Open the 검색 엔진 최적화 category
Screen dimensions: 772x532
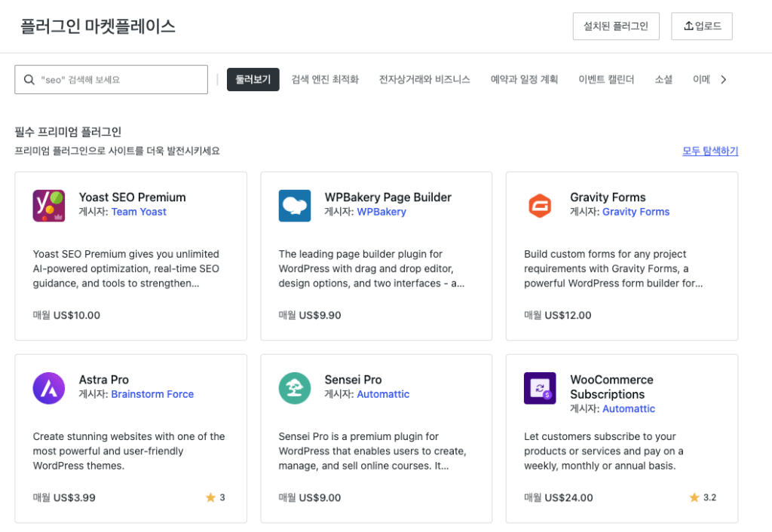coord(325,80)
